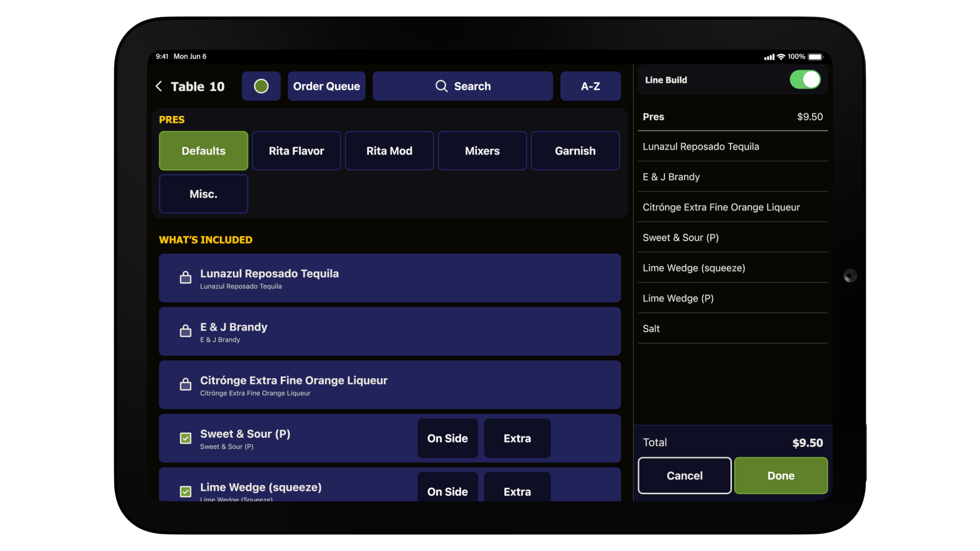Tap the Pres $9.50 order header
This screenshot has width=980, height=551.
click(x=733, y=117)
